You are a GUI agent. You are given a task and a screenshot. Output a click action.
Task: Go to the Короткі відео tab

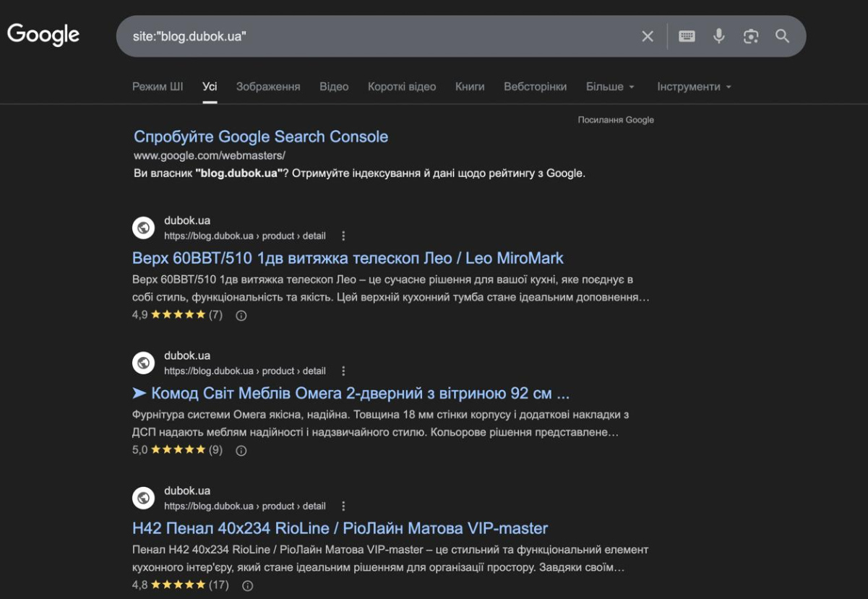402,87
